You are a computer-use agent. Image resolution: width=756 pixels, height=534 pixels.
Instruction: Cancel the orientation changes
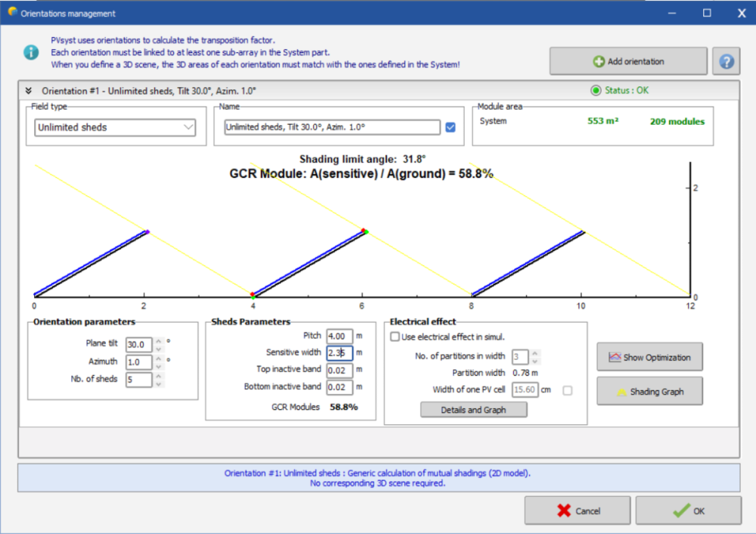point(578,511)
